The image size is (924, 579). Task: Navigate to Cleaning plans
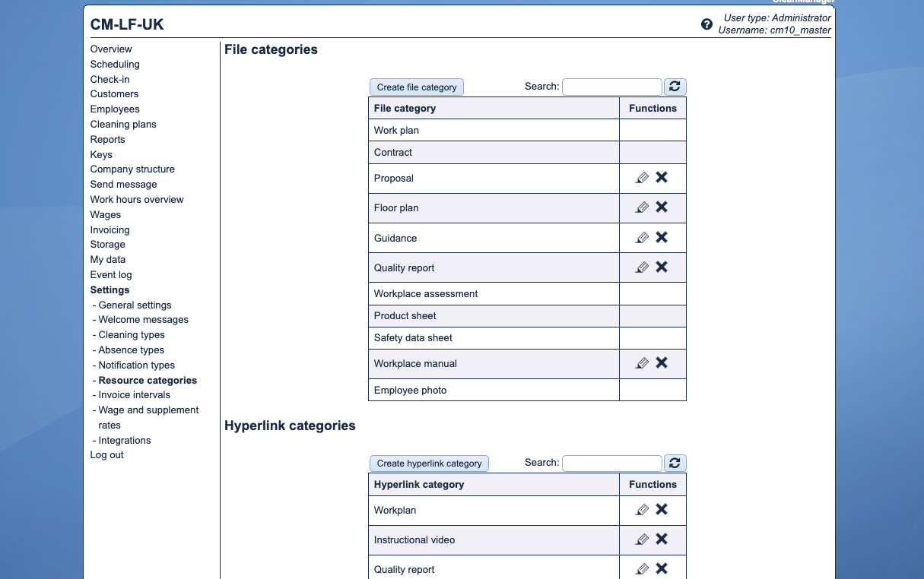123,124
